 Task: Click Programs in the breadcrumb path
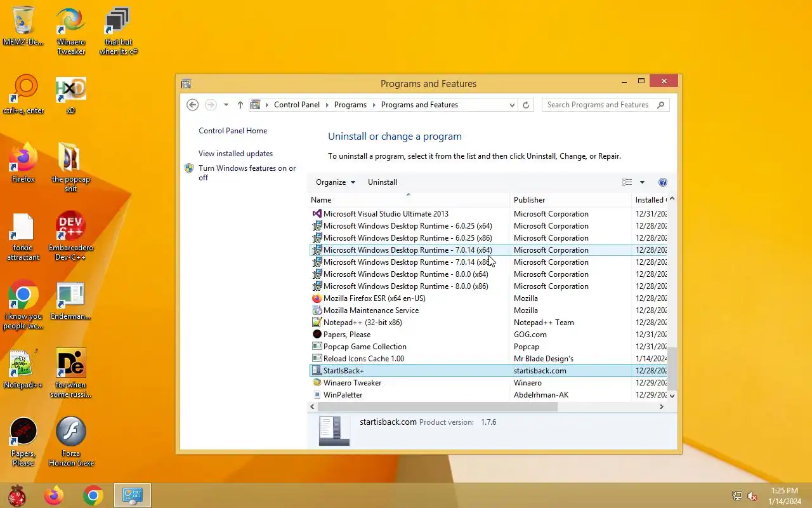pos(350,105)
